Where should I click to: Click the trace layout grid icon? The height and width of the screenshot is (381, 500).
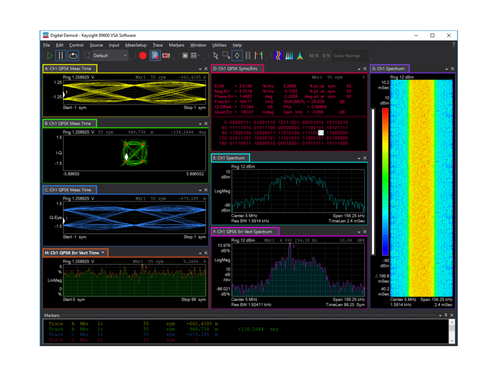coord(194,56)
